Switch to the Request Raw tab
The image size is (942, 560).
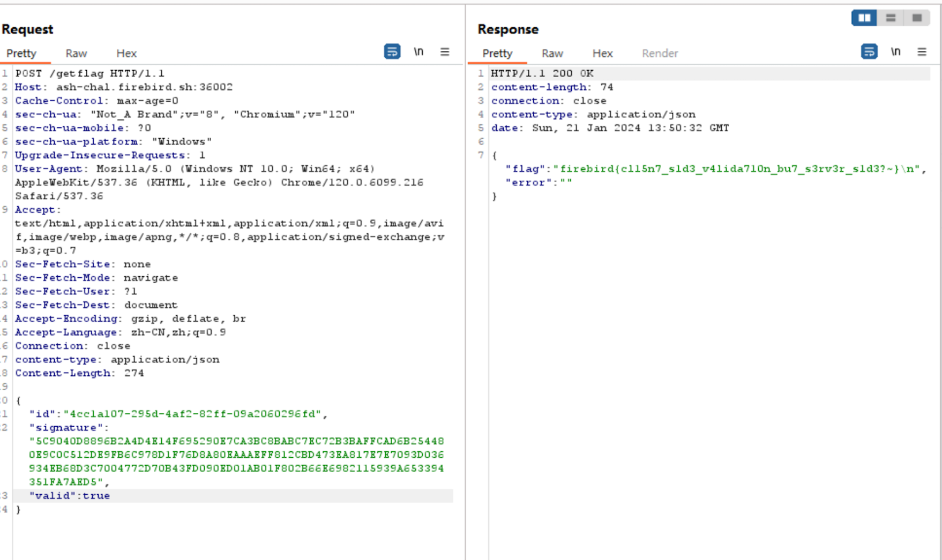point(76,54)
